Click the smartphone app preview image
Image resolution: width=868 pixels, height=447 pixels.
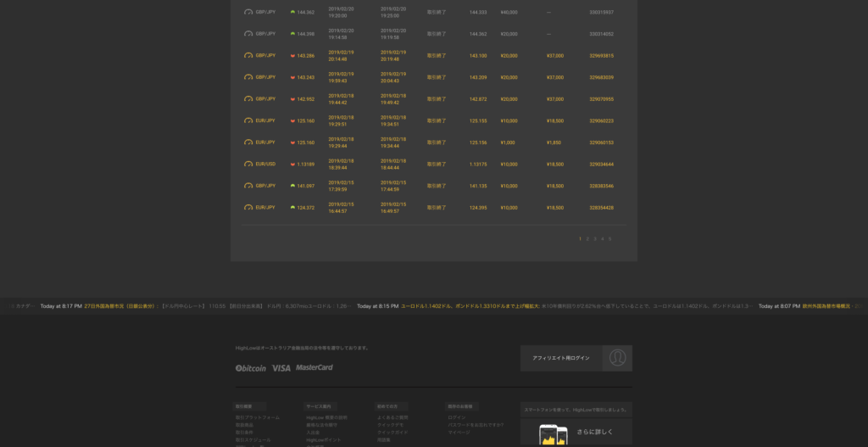(554, 435)
